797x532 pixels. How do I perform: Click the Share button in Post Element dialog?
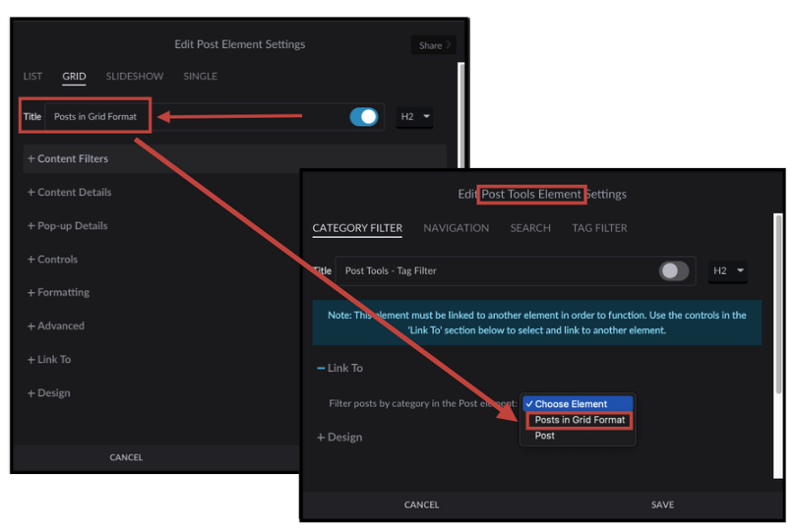433,45
